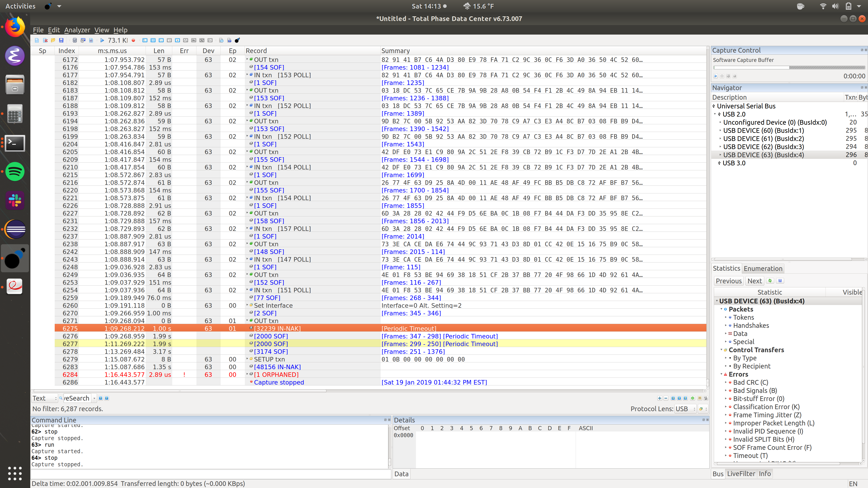The width and height of the screenshot is (868, 488).
Task: Click the Connect to Analyzer USB icon
Action: tap(75, 40)
